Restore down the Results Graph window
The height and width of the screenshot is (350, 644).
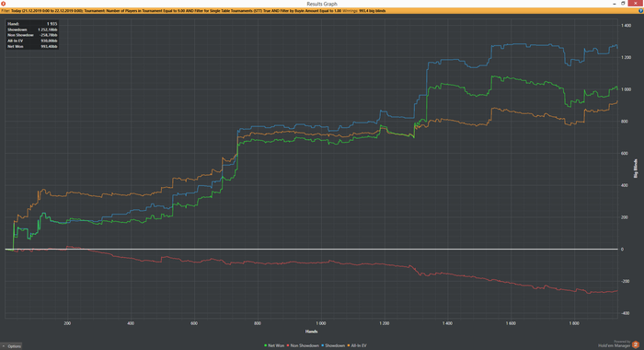[x=623, y=4]
